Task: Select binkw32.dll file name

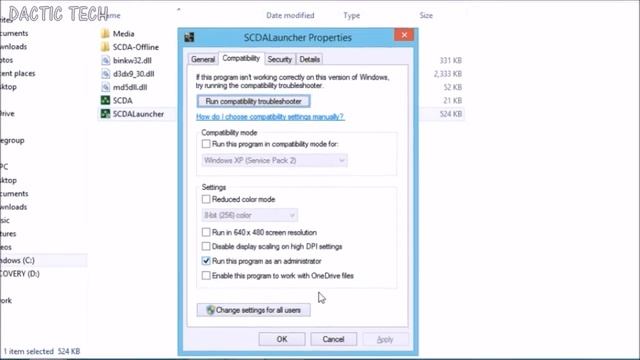Action: point(132,60)
